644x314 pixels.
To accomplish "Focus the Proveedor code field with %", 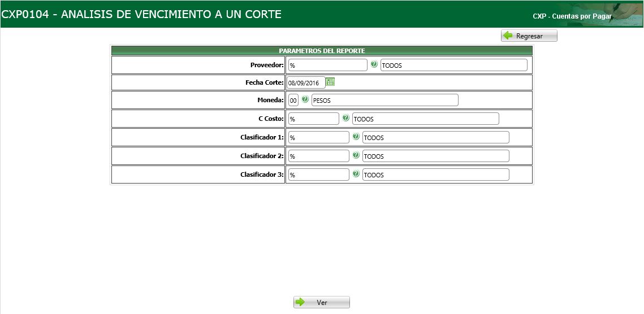I will 327,65.
